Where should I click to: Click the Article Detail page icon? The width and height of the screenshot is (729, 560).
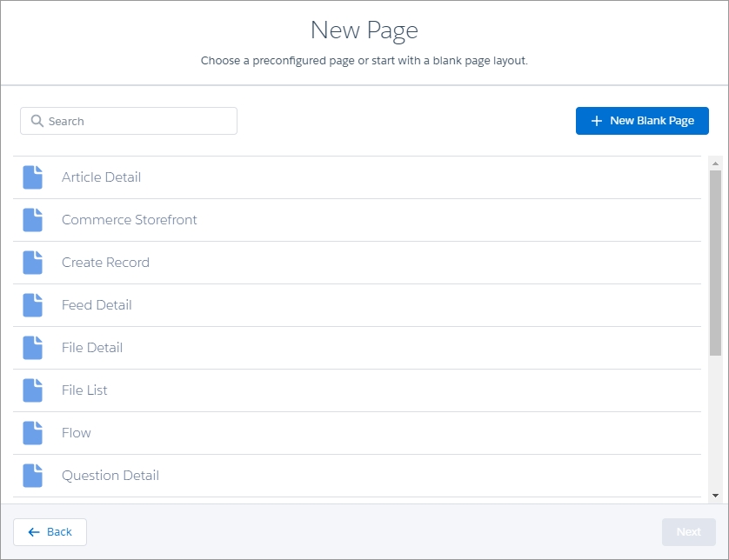[x=32, y=177]
